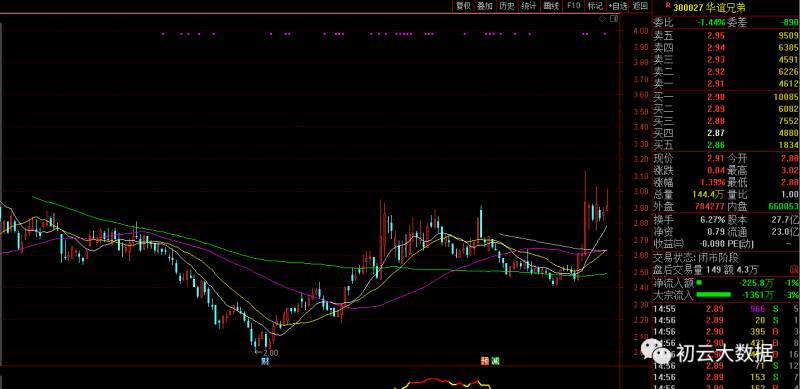
Task: Open the 标记 marker menu
Action: click(595, 6)
